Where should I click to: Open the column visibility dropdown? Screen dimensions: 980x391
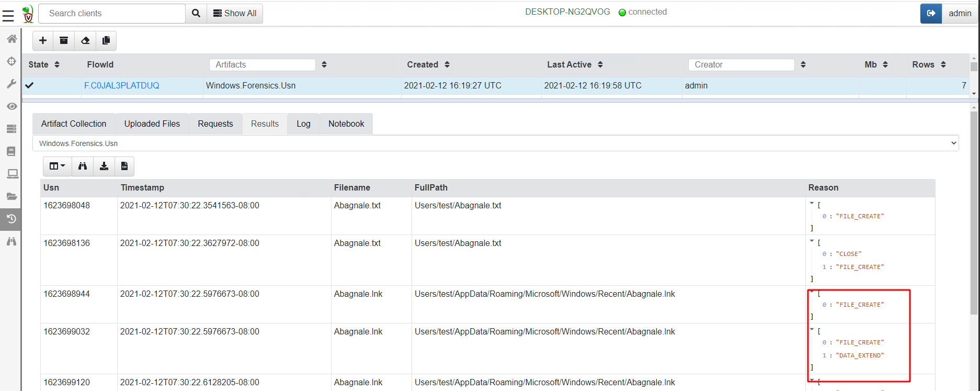(x=57, y=166)
